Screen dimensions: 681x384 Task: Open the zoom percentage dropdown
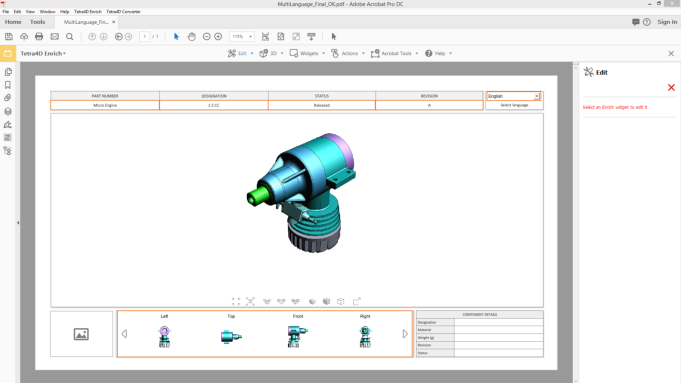pos(251,36)
